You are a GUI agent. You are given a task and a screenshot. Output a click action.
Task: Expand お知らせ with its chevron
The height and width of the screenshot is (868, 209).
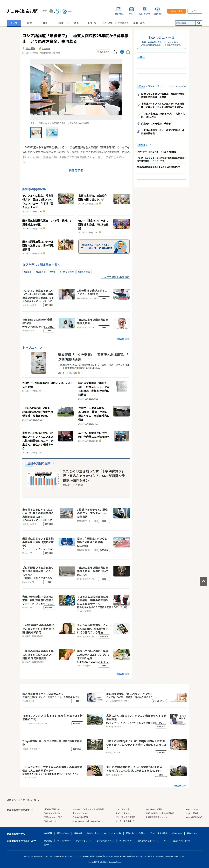coord(150,145)
